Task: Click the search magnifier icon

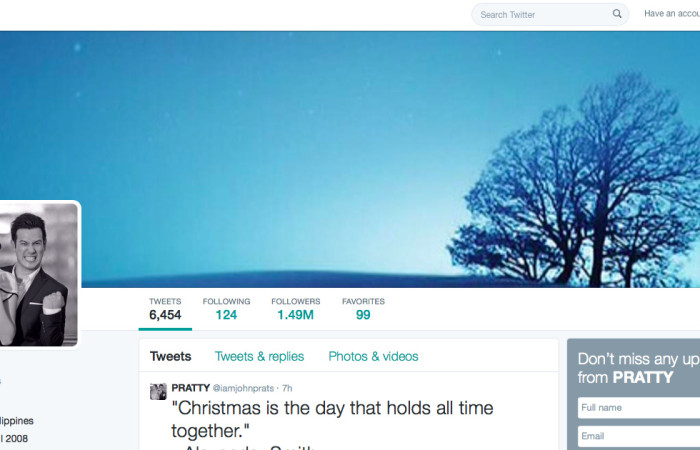Action: pyautogui.click(x=617, y=14)
